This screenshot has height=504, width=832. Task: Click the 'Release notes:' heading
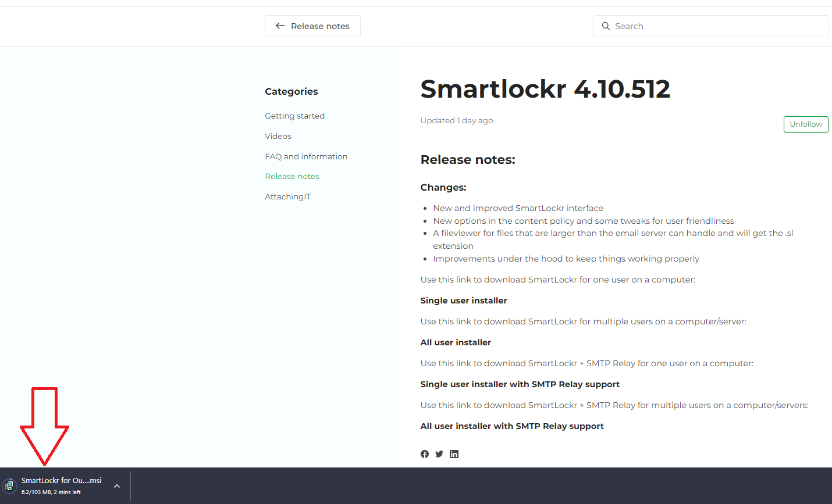pyautogui.click(x=468, y=160)
